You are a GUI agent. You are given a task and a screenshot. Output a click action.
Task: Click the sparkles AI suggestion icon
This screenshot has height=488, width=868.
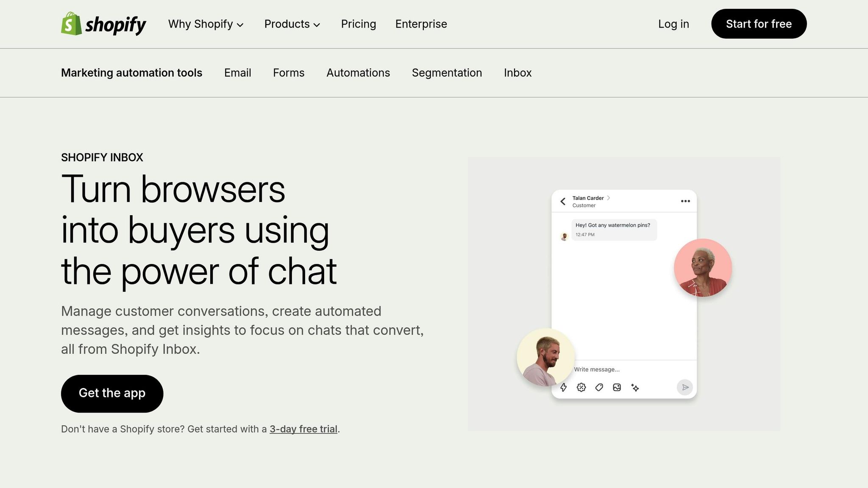click(x=635, y=387)
